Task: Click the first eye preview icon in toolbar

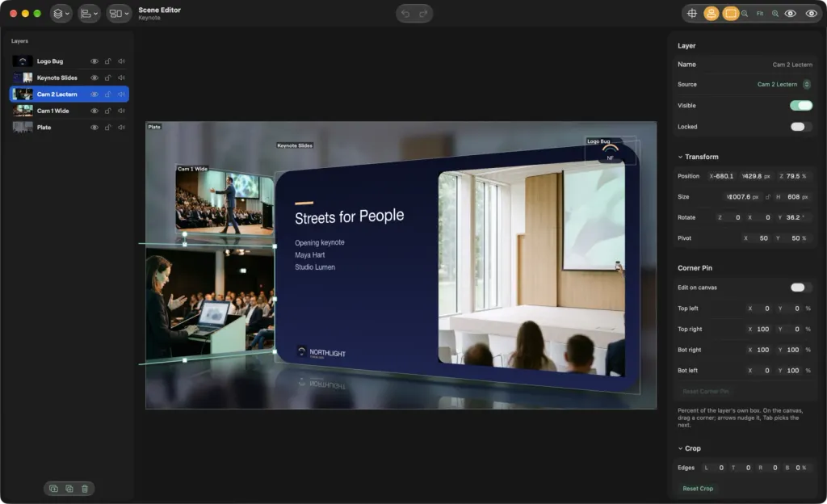Action: (x=790, y=14)
